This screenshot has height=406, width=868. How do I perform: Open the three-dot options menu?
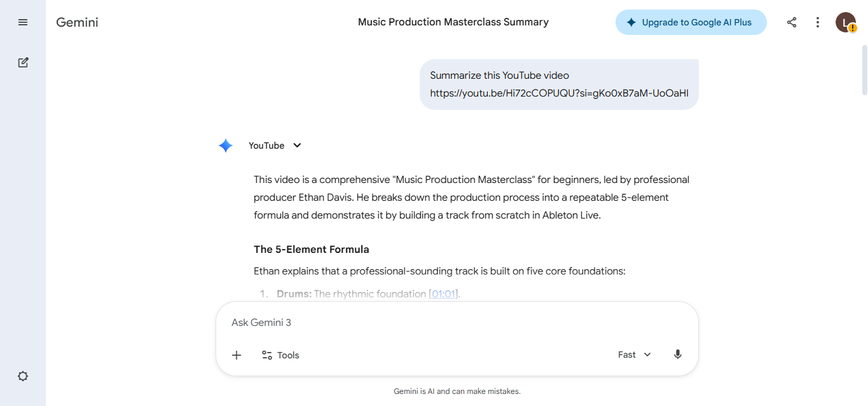(x=817, y=22)
